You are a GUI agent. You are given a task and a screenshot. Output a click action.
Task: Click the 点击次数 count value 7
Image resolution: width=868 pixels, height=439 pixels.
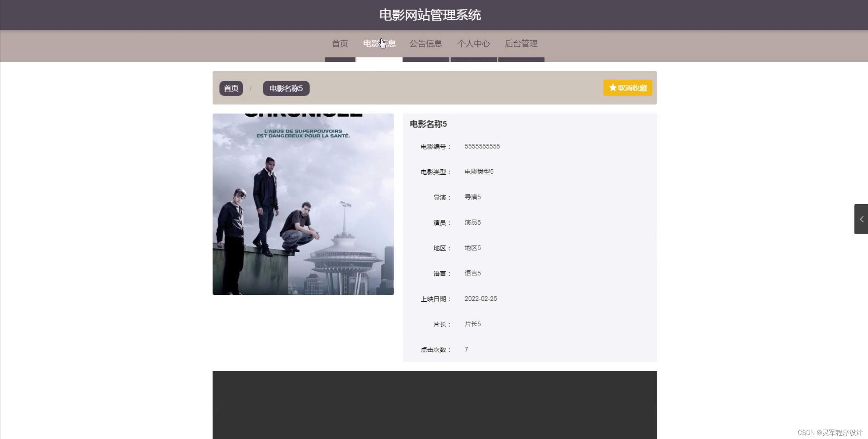point(466,349)
